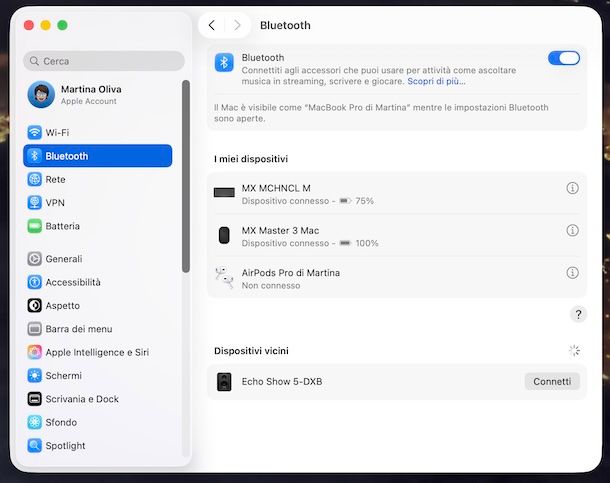Click the VPN sidebar icon
This screenshot has height=483, width=610.
click(x=35, y=203)
